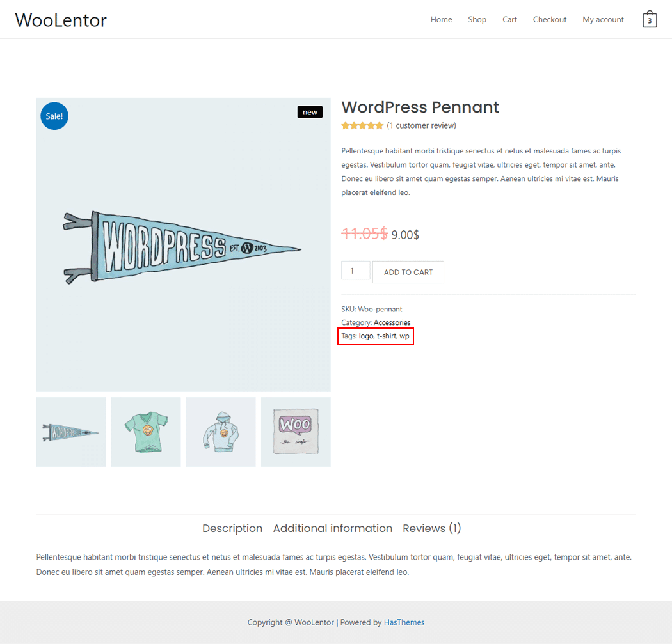Click the quantity input field
672x644 pixels.
pos(355,271)
